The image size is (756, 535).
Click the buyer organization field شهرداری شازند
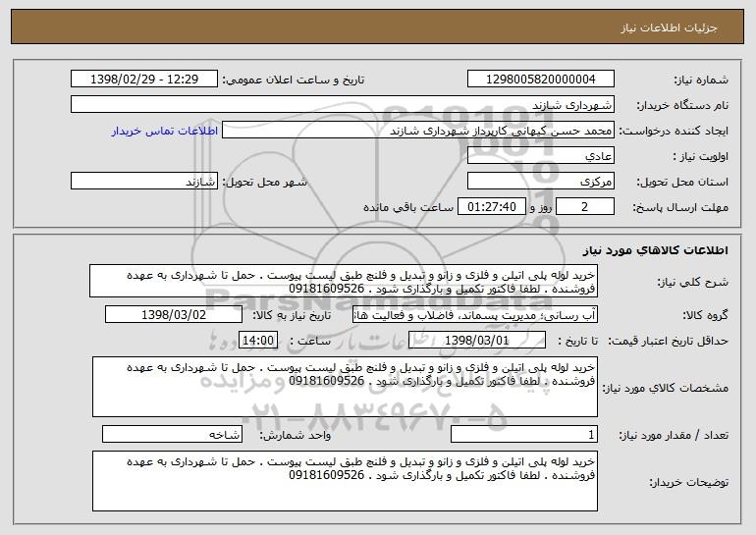[x=343, y=105]
